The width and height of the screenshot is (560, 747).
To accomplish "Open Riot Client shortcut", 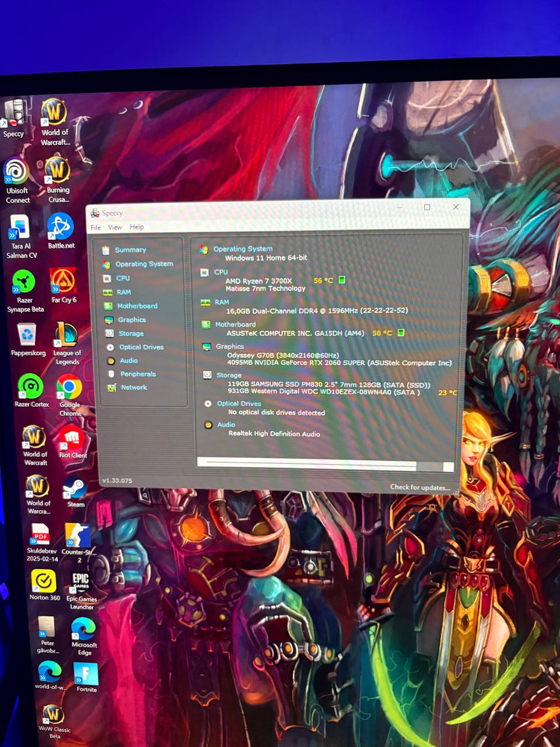I will coord(72,442).
